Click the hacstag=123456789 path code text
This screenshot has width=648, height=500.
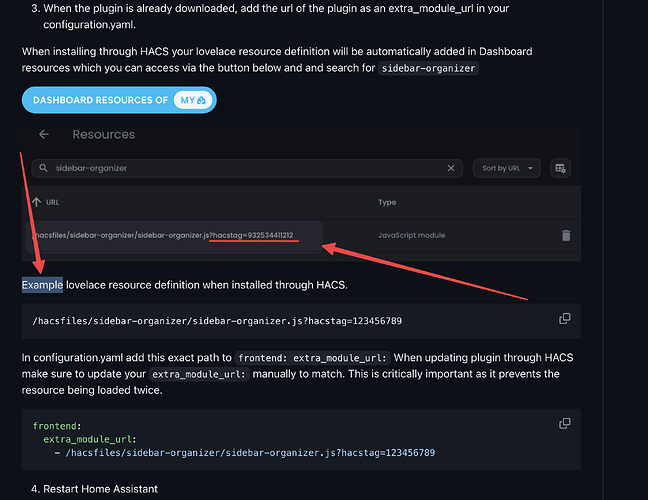pyautogui.click(x=217, y=320)
